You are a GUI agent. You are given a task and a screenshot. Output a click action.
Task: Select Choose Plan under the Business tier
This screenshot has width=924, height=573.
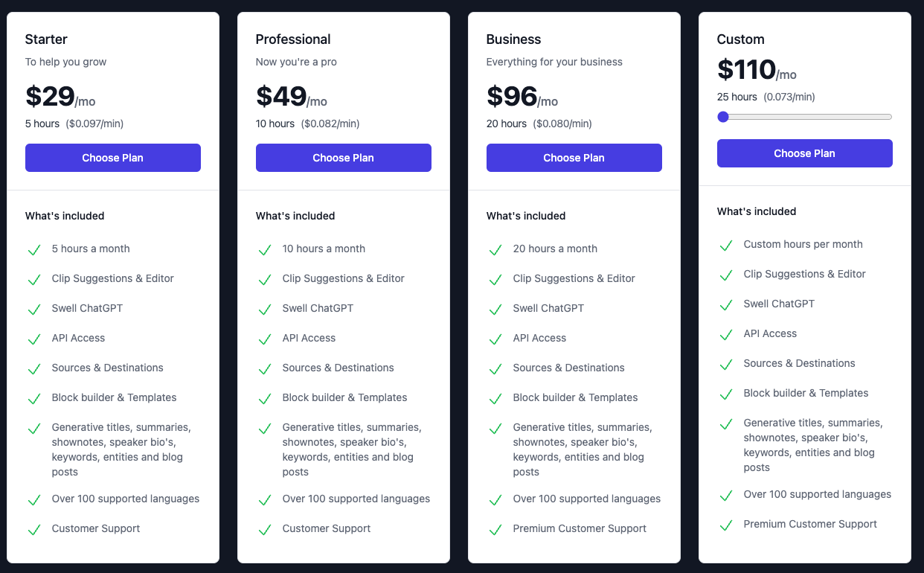tap(574, 158)
